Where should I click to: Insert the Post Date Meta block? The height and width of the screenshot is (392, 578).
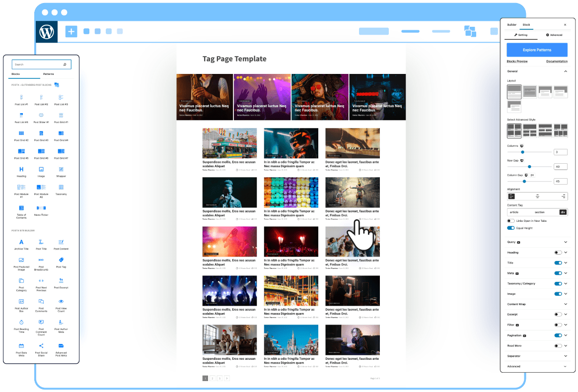pyautogui.click(x=21, y=350)
